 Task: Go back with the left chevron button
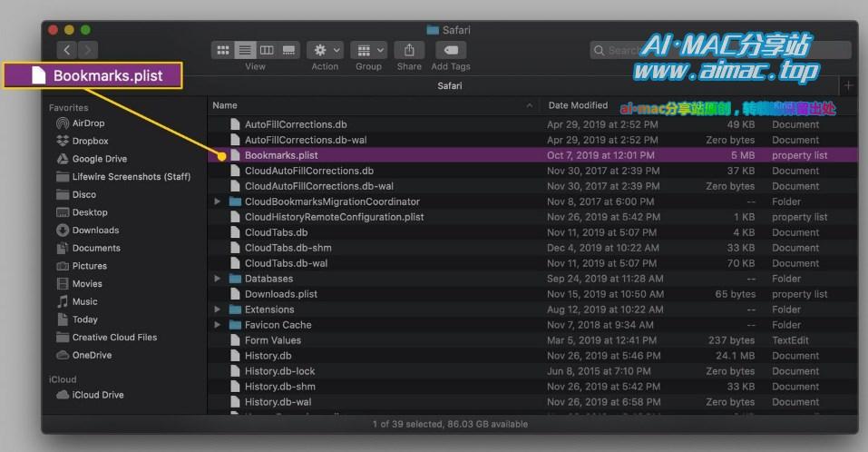click(67, 51)
